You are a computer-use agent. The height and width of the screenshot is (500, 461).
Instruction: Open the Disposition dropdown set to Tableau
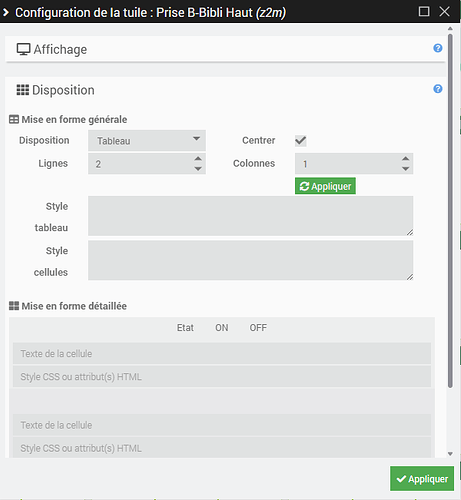point(147,141)
